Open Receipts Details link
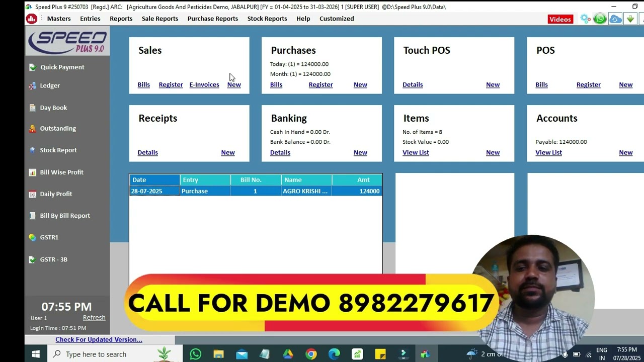The width and height of the screenshot is (644, 362). (x=148, y=152)
